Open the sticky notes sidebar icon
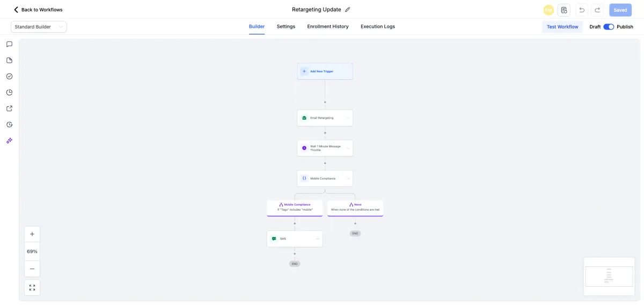The height and width of the screenshot is (305, 644). [9, 60]
